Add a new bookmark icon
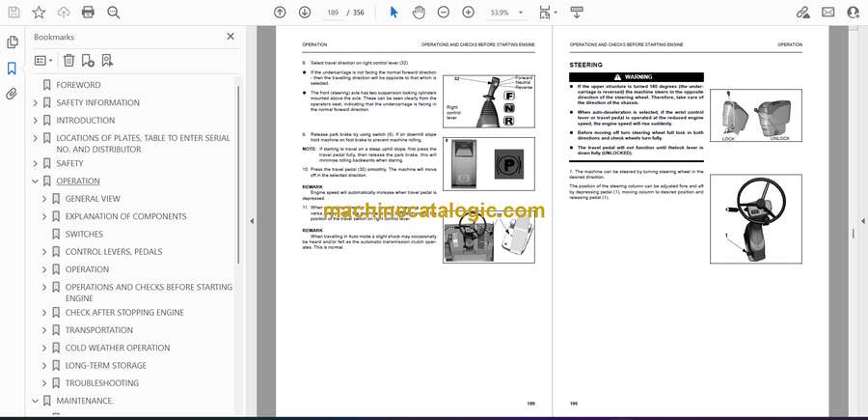Viewport: 868px width, 420px height. (x=88, y=61)
